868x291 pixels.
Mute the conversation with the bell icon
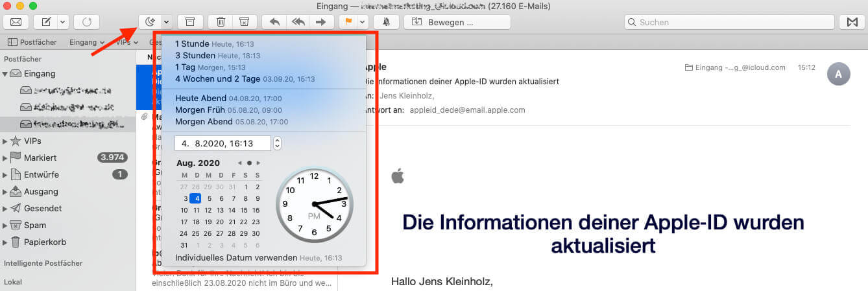tap(386, 22)
